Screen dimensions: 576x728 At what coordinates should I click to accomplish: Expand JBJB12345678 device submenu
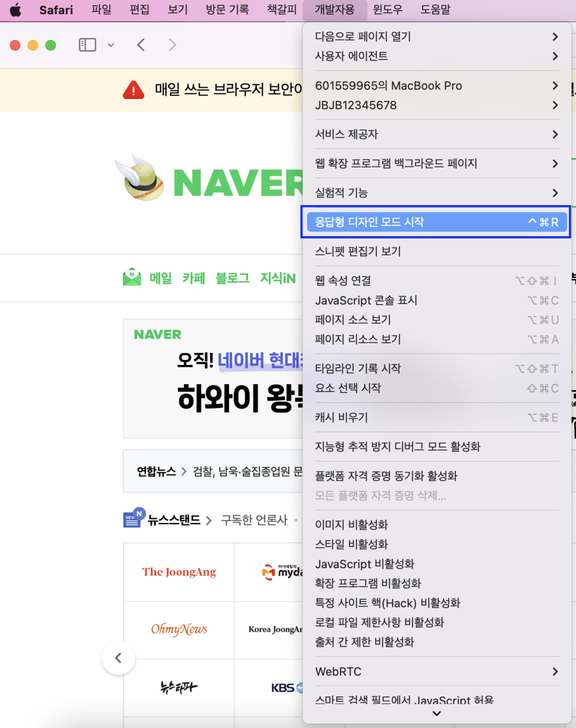point(436,106)
